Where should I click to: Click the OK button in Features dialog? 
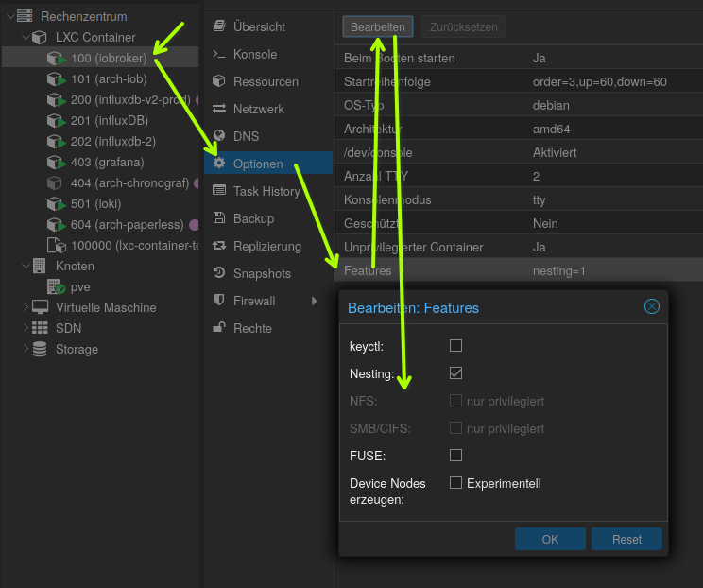click(x=550, y=539)
